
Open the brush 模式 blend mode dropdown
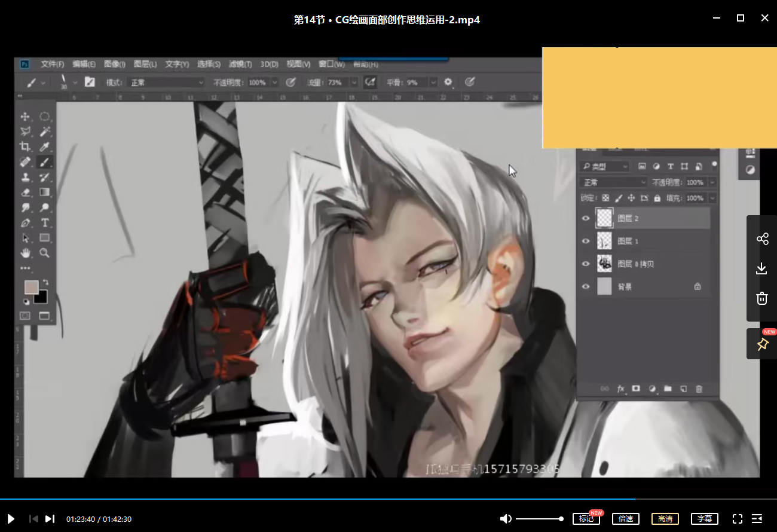(167, 82)
